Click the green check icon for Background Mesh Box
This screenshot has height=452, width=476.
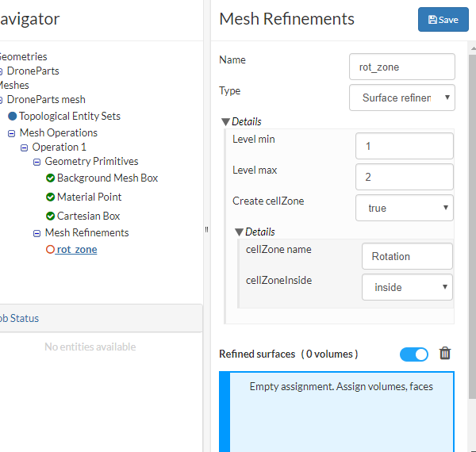pos(50,178)
